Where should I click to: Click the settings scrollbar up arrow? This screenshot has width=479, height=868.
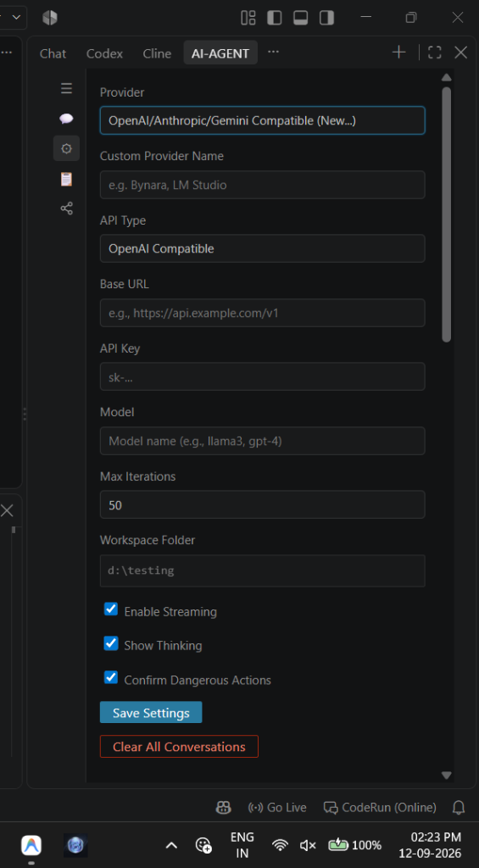446,77
